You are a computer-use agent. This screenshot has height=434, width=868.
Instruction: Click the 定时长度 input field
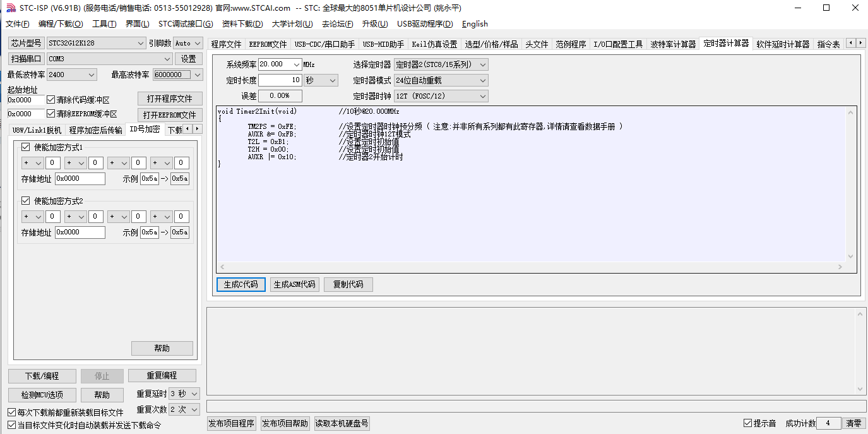pyautogui.click(x=280, y=80)
